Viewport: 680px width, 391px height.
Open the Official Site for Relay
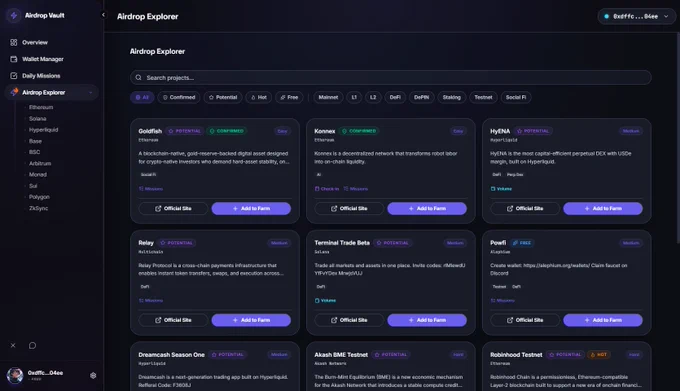(x=173, y=320)
